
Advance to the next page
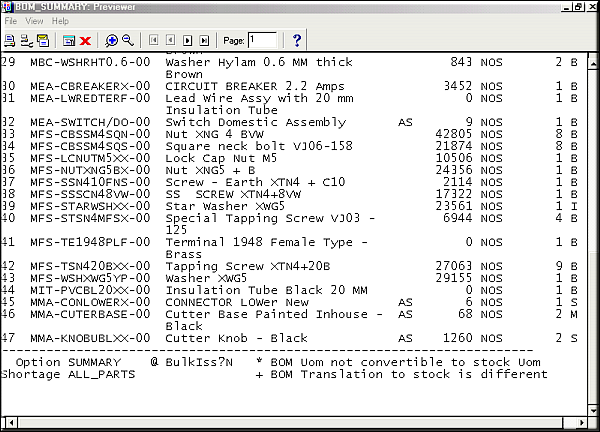pos(187,40)
